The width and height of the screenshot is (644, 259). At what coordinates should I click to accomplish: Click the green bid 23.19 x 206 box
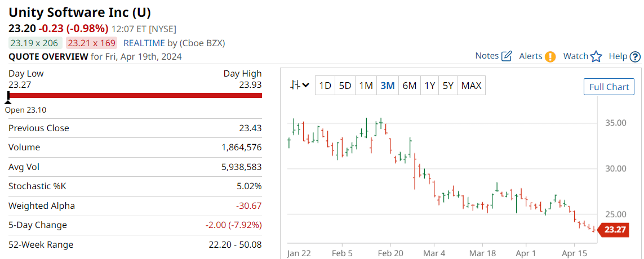pyautogui.click(x=35, y=43)
